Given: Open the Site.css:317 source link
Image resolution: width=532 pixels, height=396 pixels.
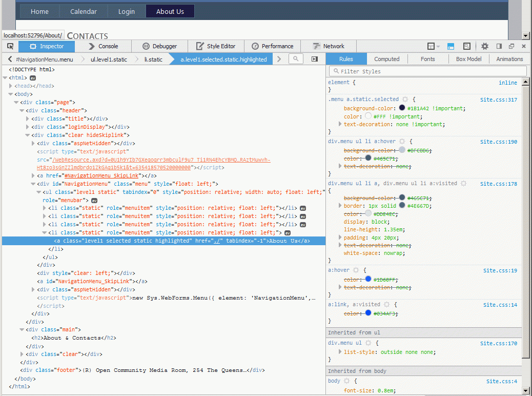Looking at the screenshot, I should click(498, 100).
